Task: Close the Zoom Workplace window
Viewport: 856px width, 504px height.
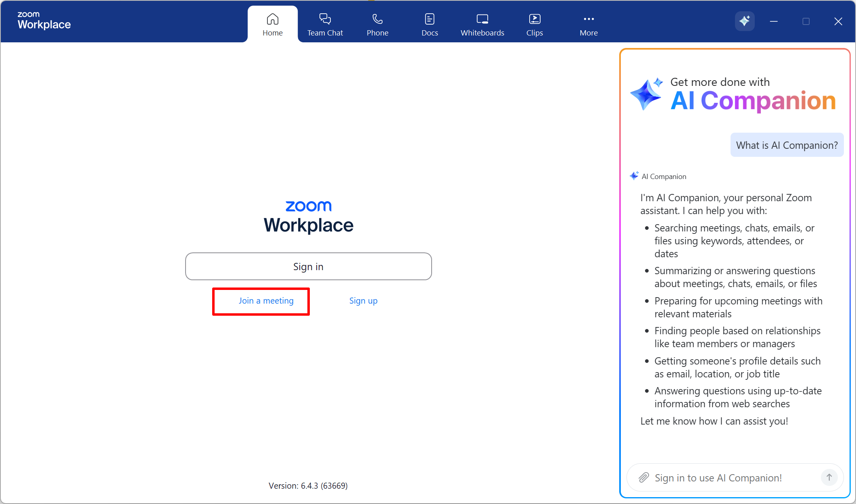Action: [838, 21]
